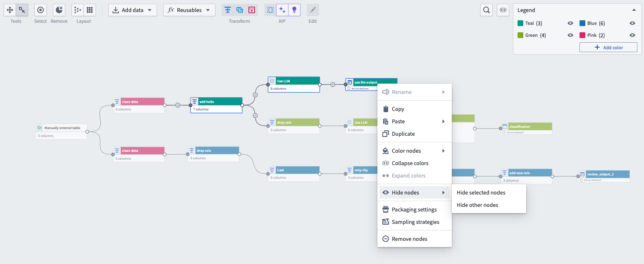Viewport: 644px width, 264px height.
Task: Open Sampling strategies from the menu
Action: [x=415, y=222]
